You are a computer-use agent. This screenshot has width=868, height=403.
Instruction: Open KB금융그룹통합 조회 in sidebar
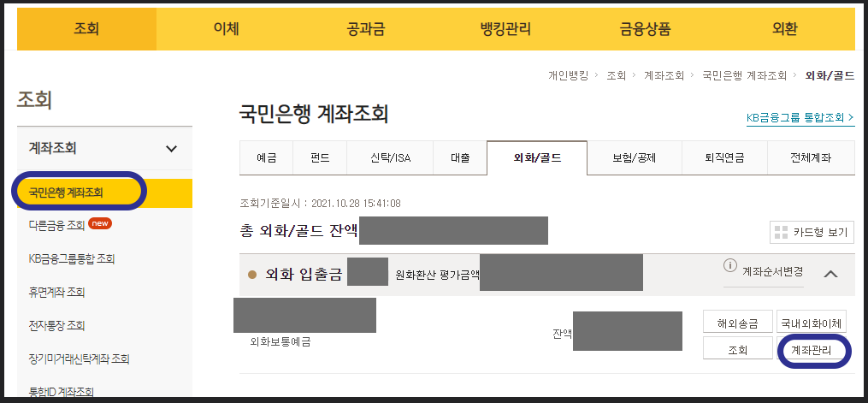(x=72, y=258)
